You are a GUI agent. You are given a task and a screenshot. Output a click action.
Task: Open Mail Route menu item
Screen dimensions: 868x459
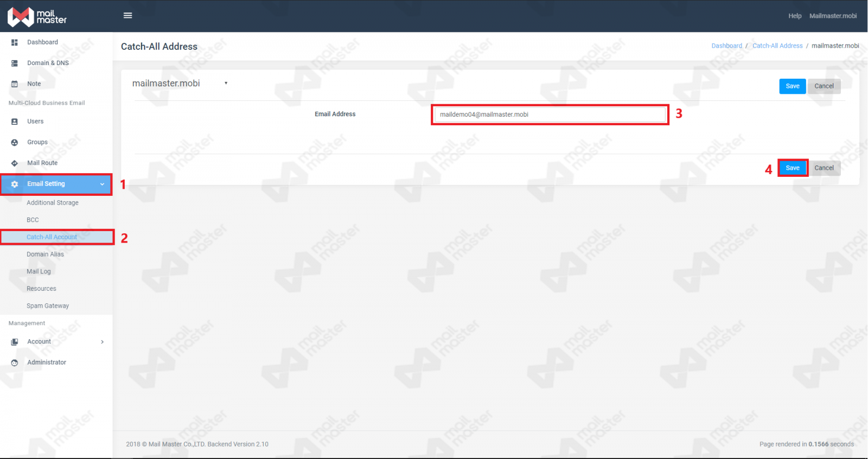click(x=42, y=163)
